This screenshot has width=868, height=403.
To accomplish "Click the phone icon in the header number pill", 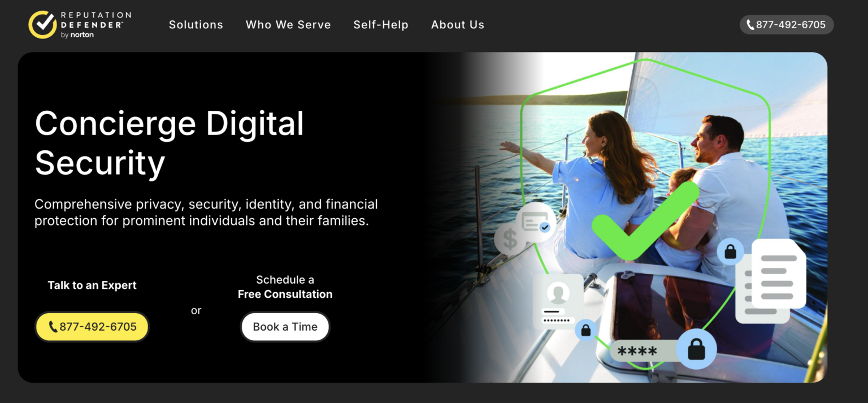I will 750,25.
